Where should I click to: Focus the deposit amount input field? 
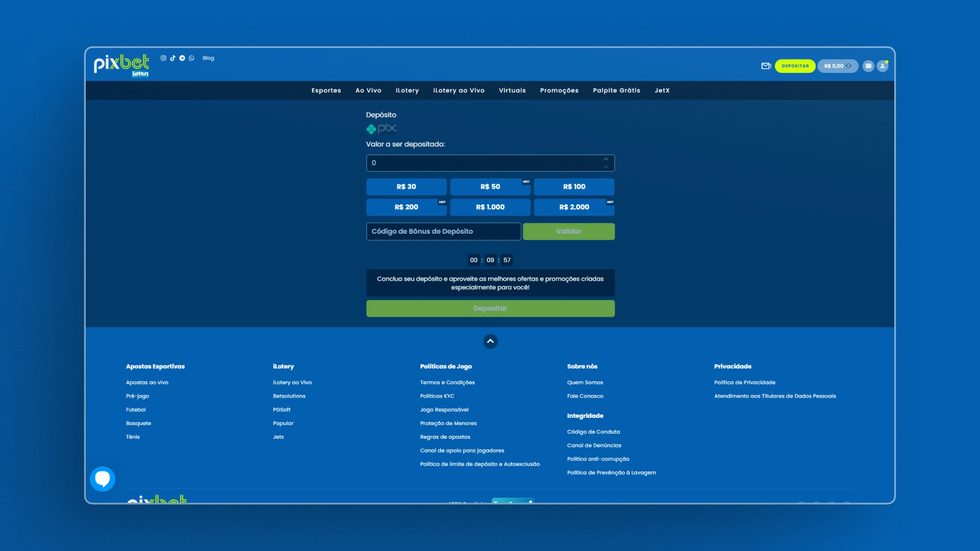[490, 163]
